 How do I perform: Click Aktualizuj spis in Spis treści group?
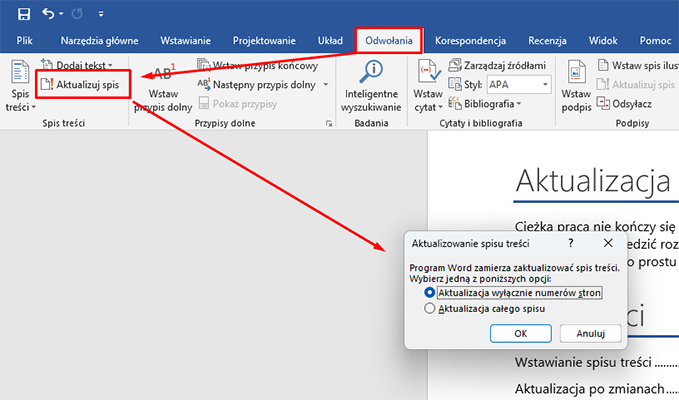tap(80, 84)
